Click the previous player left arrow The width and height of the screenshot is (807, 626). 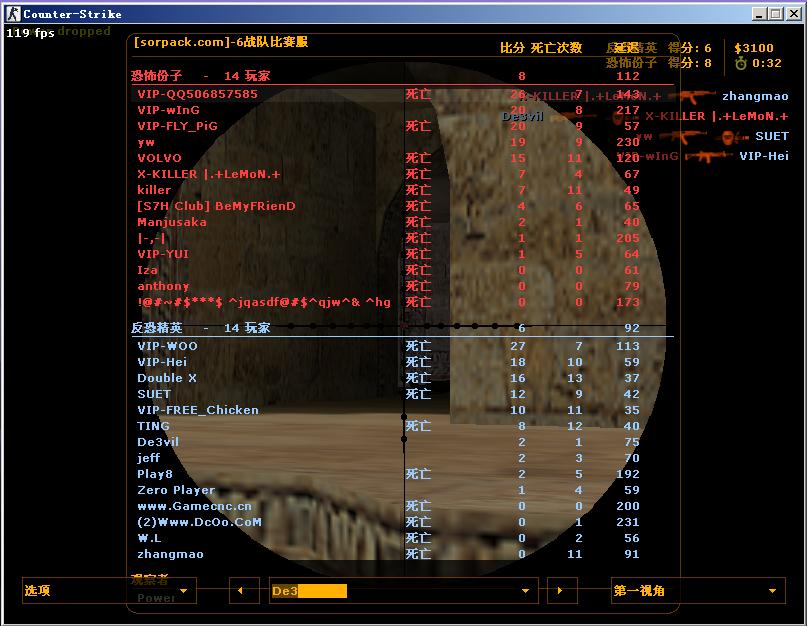[242, 591]
